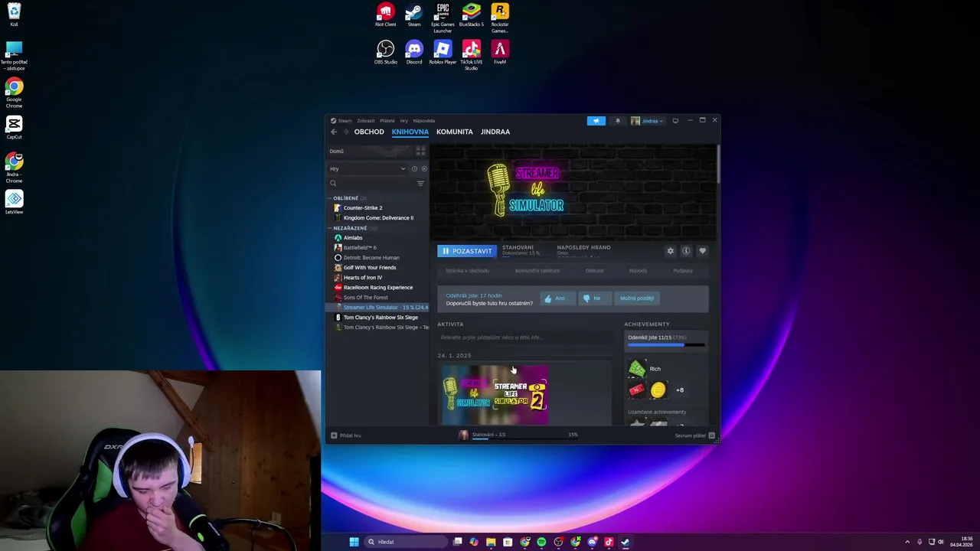The height and width of the screenshot is (551, 980).
Task: Open Komunitní centrum link
Action: click(537, 271)
